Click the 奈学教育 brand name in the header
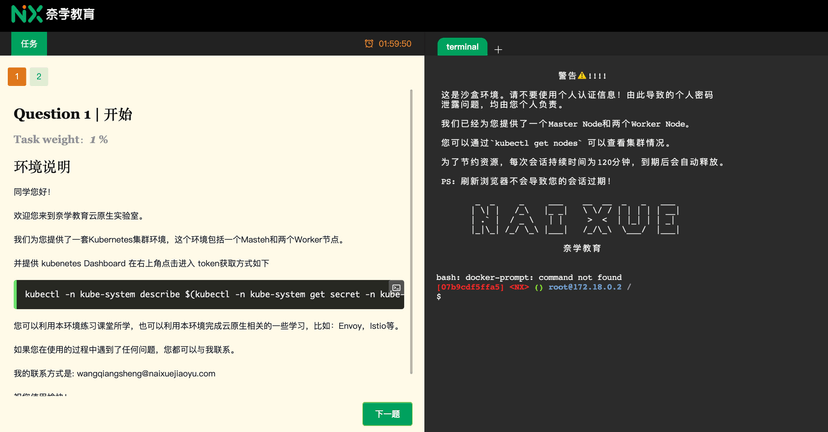 [70, 14]
